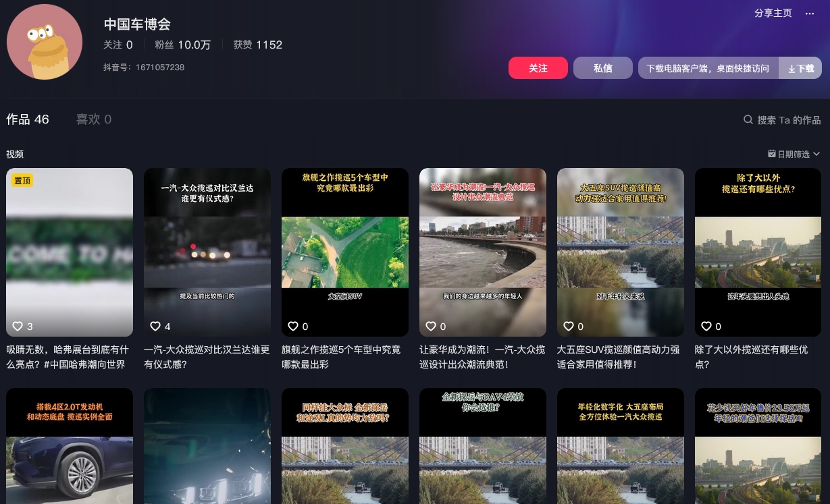Open 让豪华成为潮流 video thumbnail
830x504 pixels.
[x=483, y=252]
